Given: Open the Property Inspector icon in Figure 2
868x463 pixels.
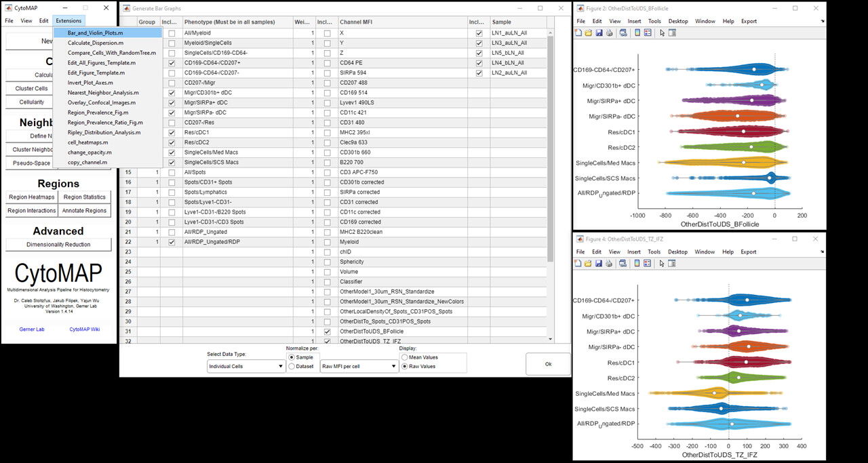Looking at the screenshot, I should click(672, 32).
